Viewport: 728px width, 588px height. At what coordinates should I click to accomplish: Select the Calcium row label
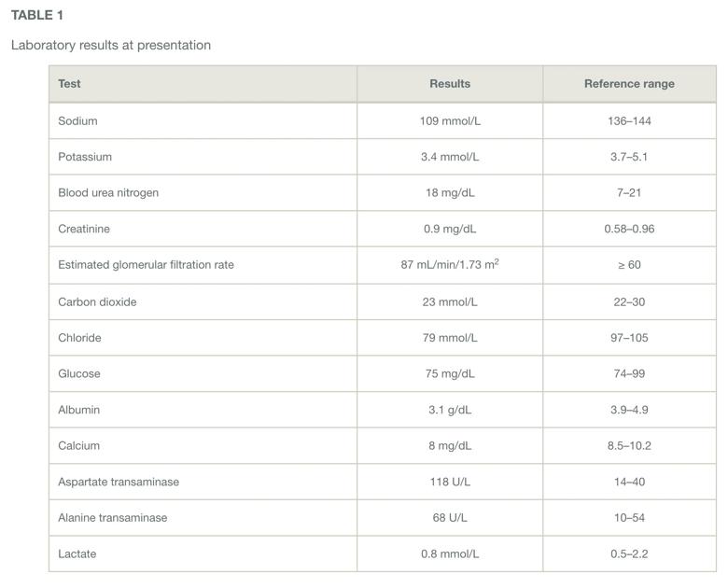[x=78, y=446]
